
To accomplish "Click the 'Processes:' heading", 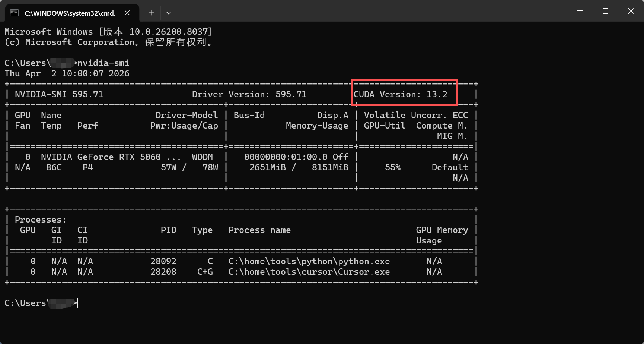I will click(41, 220).
